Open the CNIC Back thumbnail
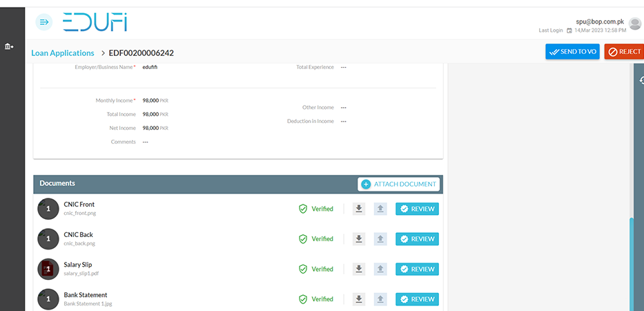Viewport: 644px width, 311px height. (x=48, y=239)
